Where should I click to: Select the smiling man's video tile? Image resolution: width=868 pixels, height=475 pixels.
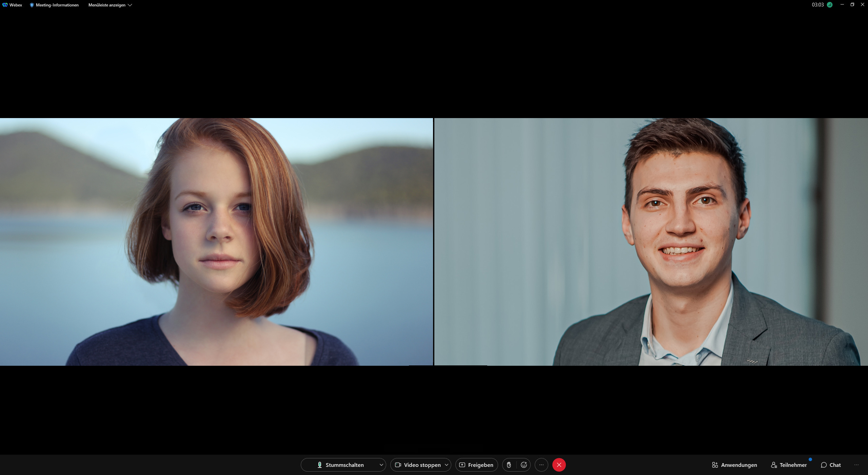point(651,242)
